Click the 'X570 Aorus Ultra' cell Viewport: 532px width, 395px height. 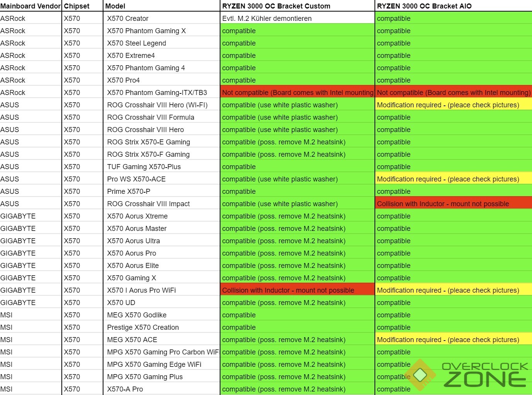(x=161, y=241)
